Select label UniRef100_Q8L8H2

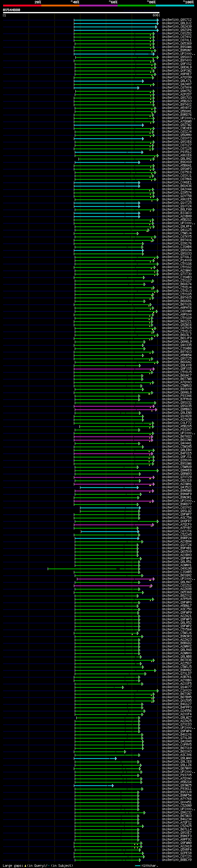[x=177, y=159]
